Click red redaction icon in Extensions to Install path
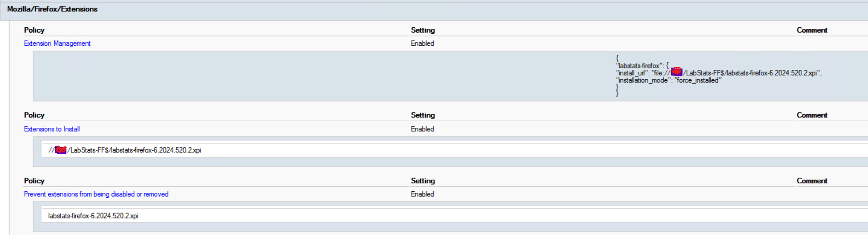 coord(61,150)
